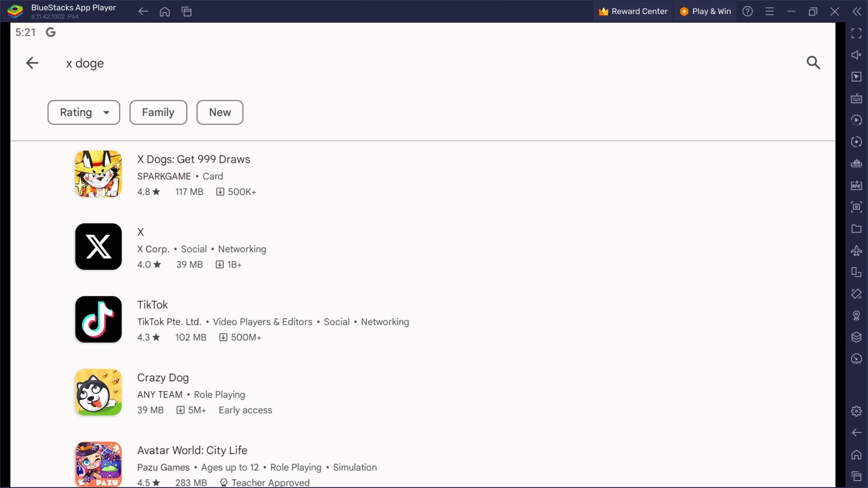This screenshot has width=868, height=488.
Task: Open Play & Win
Action: 705,11
